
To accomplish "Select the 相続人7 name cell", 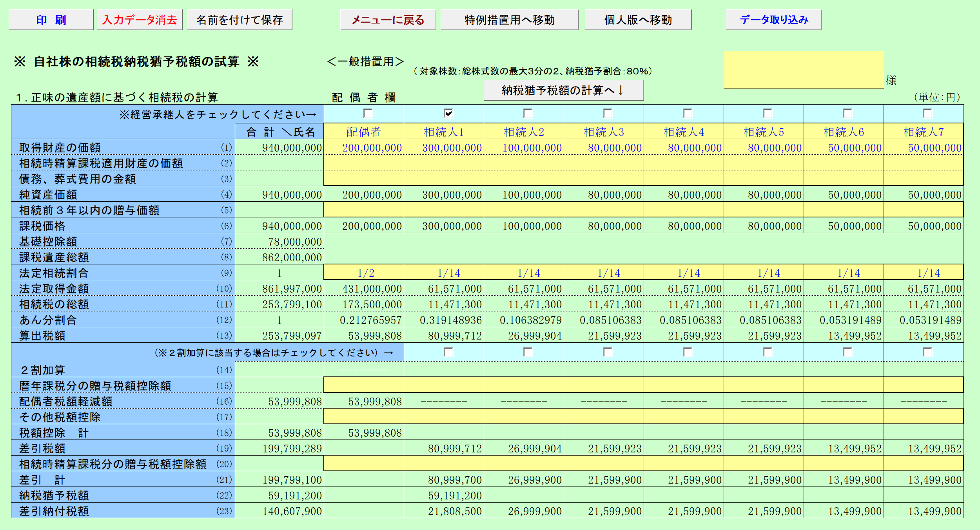I will (924, 132).
